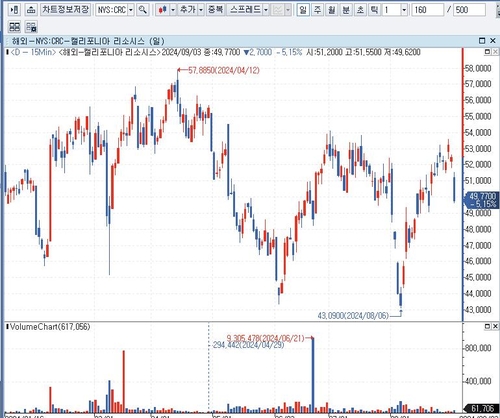The height and width of the screenshot is (418, 500).
Task: Select the tick (틱) period tab
Action: 374,10
